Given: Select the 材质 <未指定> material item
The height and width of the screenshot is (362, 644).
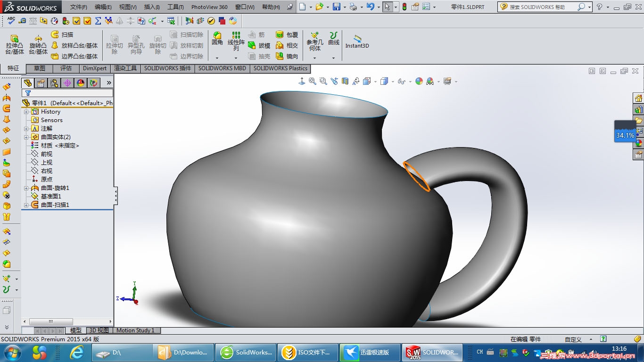Looking at the screenshot, I should tap(55, 146).
